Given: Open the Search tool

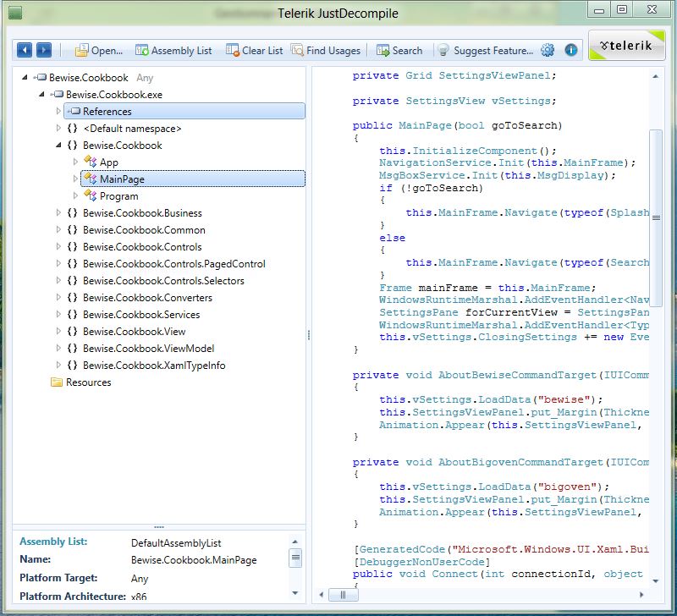Looking at the screenshot, I should 399,51.
